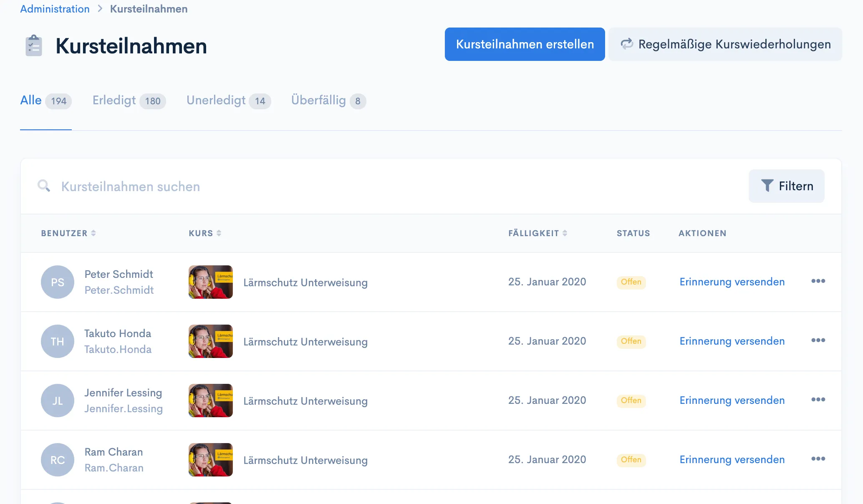Click course thumbnail in Takuto Honda row
The width and height of the screenshot is (863, 504).
(211, 341)
